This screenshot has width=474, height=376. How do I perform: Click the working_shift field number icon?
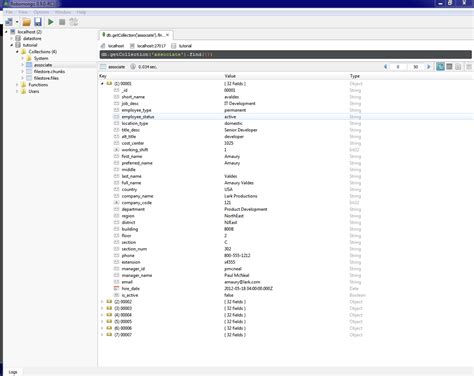(116, 150)
